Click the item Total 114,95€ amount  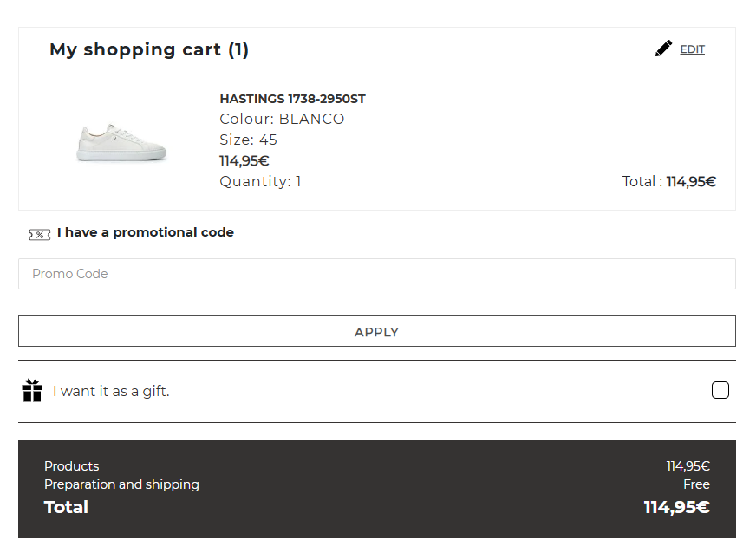click(x=690, y=182)
